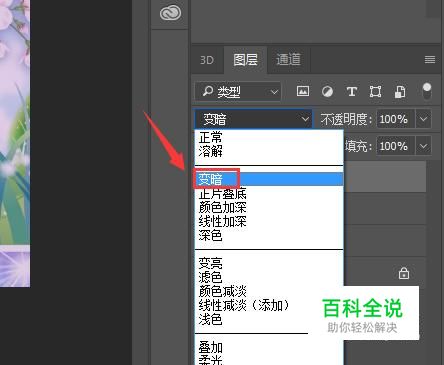
Task: Open the 类型 filter type dropdown
Action: click(x=238, y=91)
